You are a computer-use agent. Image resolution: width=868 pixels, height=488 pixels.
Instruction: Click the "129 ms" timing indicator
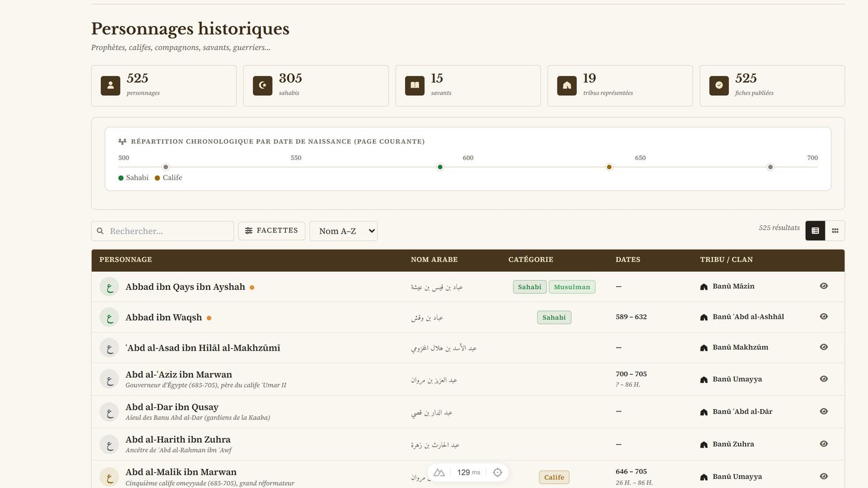coord(468,472)
